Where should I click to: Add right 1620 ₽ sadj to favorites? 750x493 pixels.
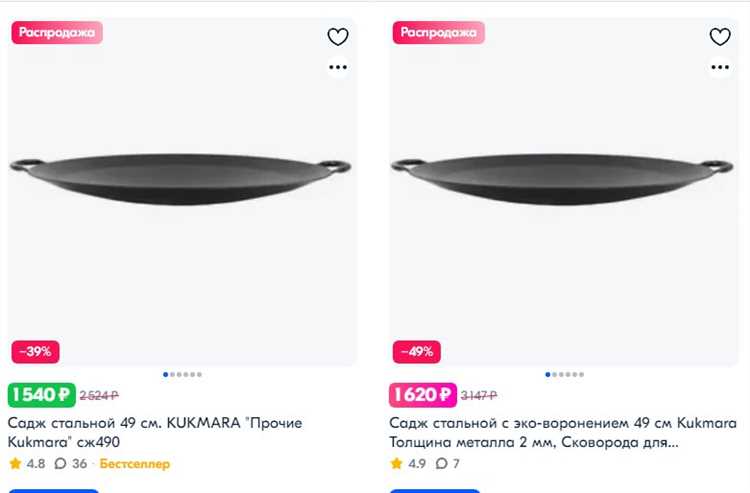[x=720, y=37]
